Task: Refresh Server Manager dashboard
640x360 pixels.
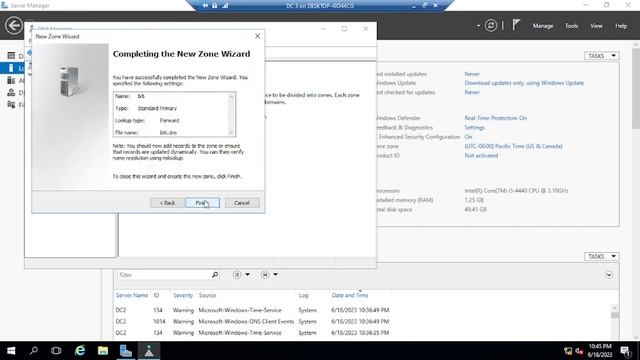Action: (x=491, y=26)
